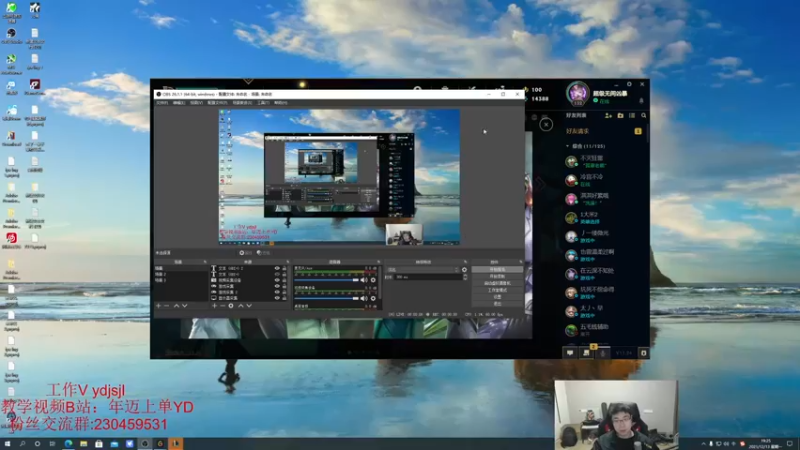Toggle the lock on the 视频采集设备 source

[284, 280]
